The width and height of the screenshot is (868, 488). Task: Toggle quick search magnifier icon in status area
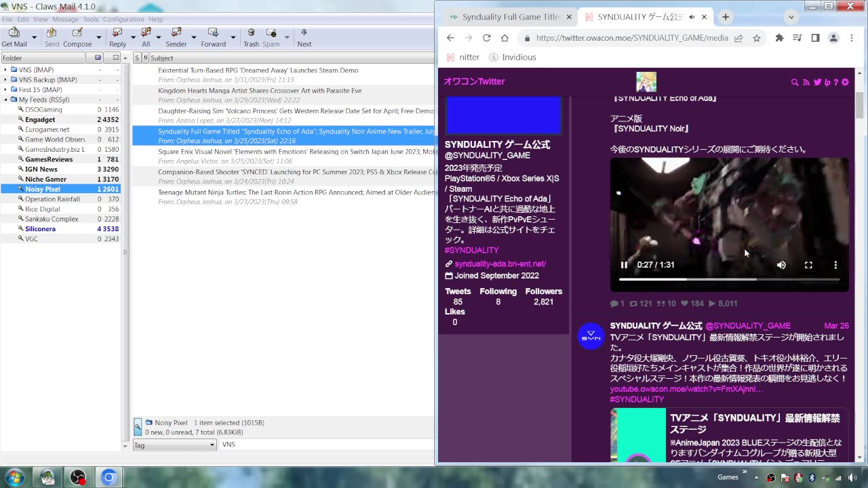[138, 426]
